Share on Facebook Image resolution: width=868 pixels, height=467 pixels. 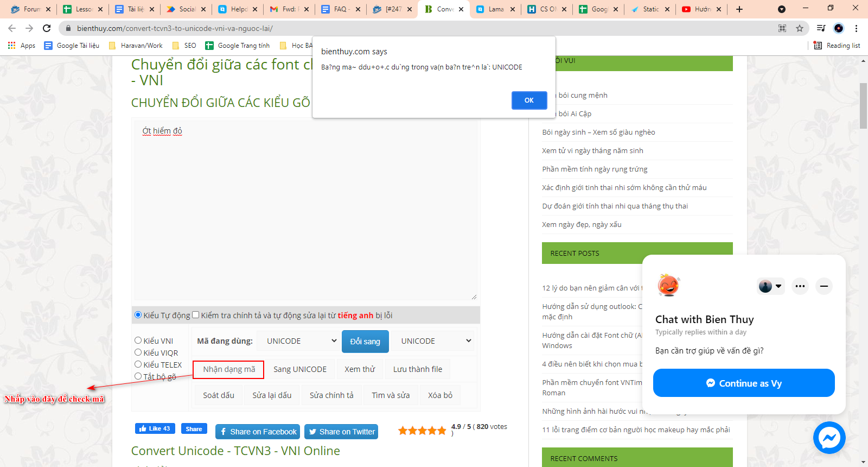[258, 432]
